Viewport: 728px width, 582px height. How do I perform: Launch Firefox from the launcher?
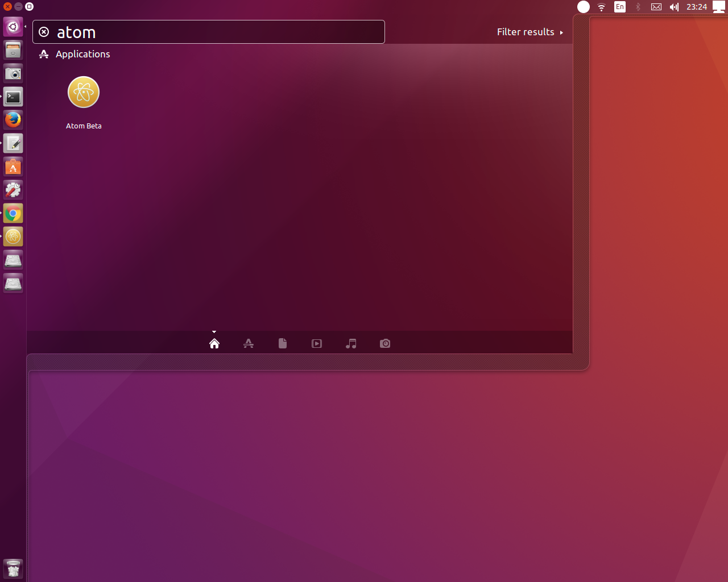(13, 120)
